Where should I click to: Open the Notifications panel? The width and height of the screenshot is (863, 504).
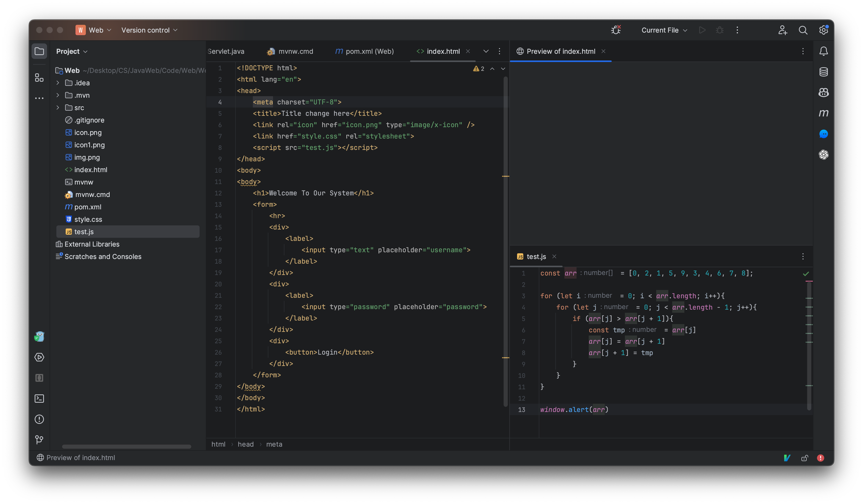(824, 51)
